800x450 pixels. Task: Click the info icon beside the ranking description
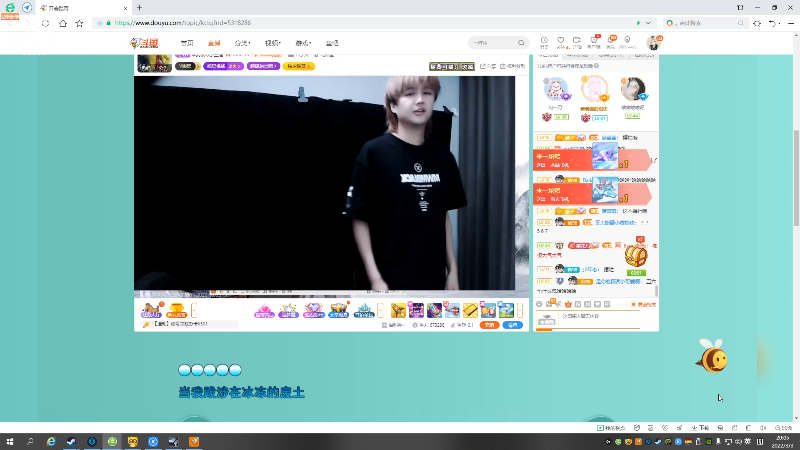(596, 66)
